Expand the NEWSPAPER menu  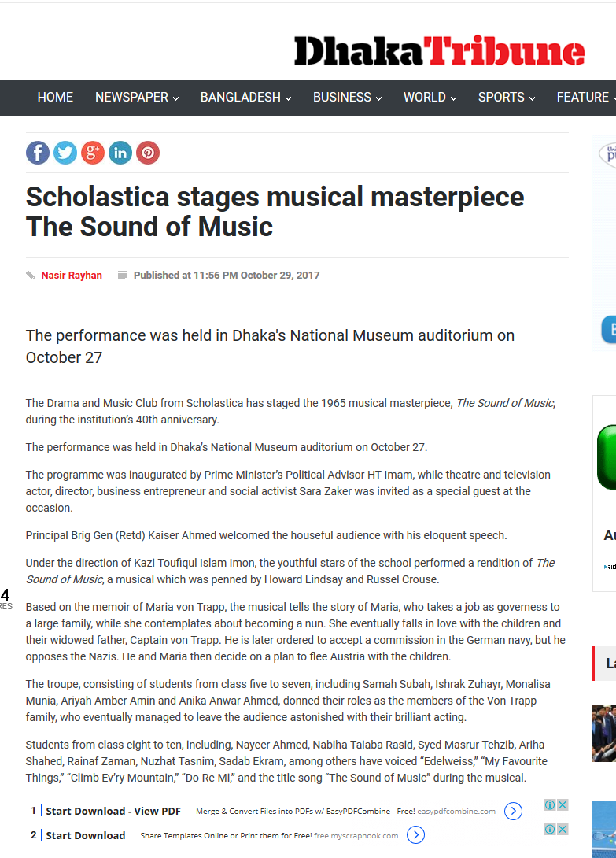[x=138, y=98]
